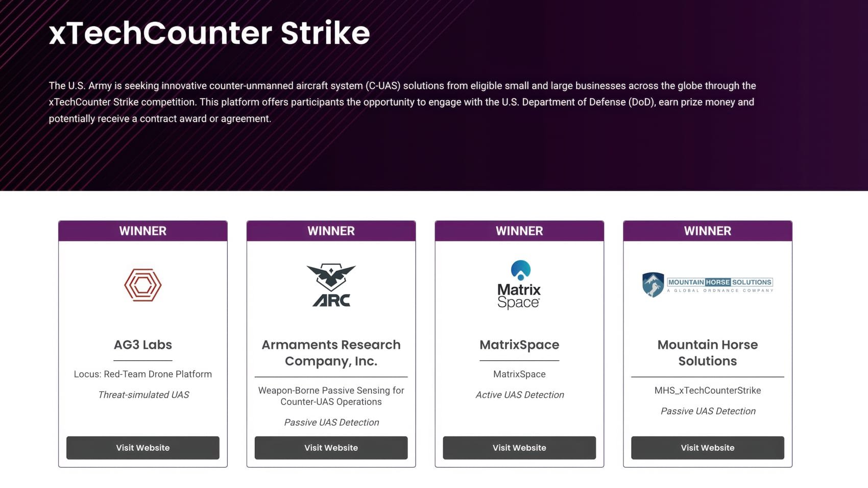The width and height of the screenshot is (868, 488).
Task: Click the WINNER banner on the ARC card
Action: coord(331,231)
